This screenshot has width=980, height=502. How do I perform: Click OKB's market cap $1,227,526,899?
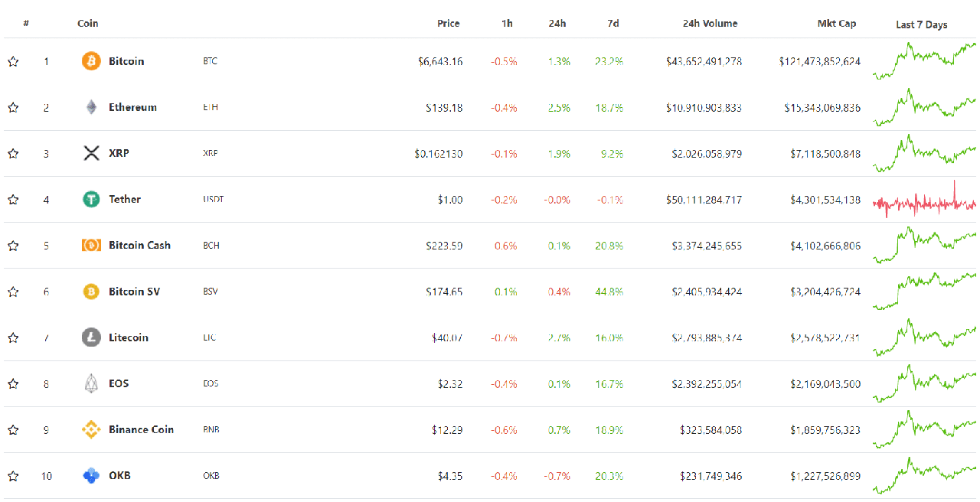click(x=825, y=476)
